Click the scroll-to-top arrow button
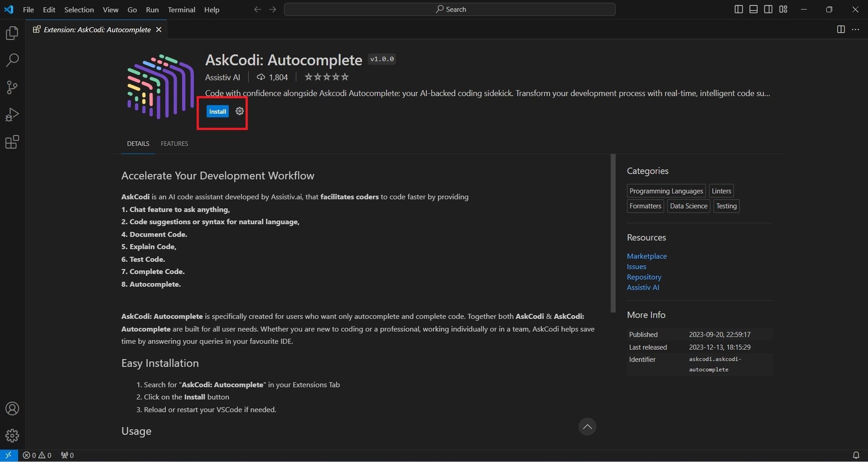The height and width of the screenshot is (462, 868). tap(587, 427)
